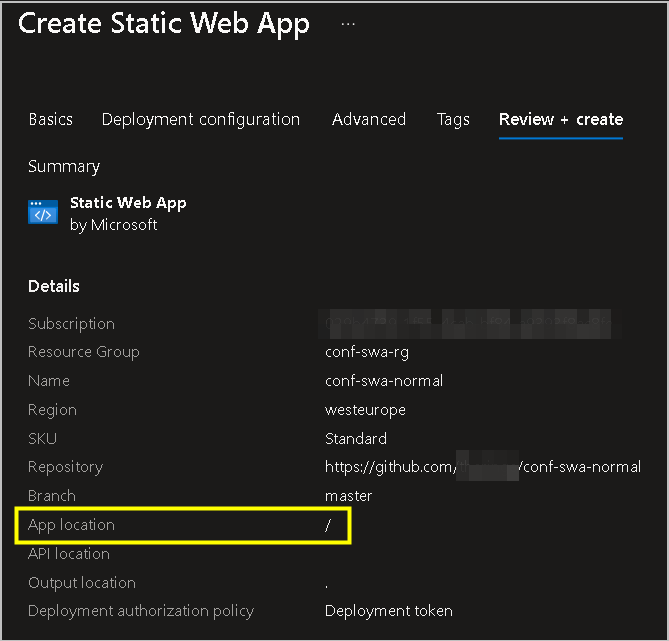The width and height of the screenshot is (669, 641).
Task: Click the region value westeurope
Action: tap(365, 410)
